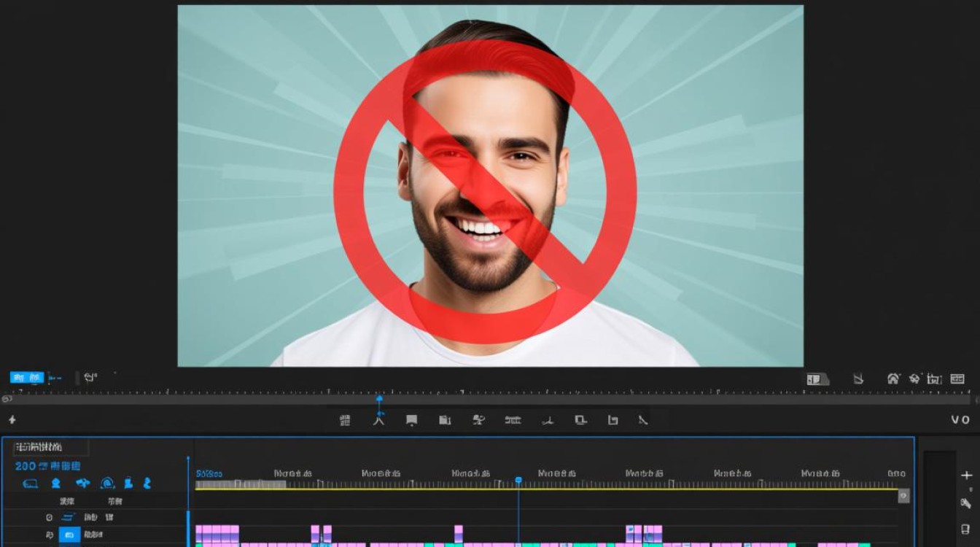The image size is (980, 547).
Task: Click the blue timeline playhead marker on the ruler
Action: coord(518,480)
